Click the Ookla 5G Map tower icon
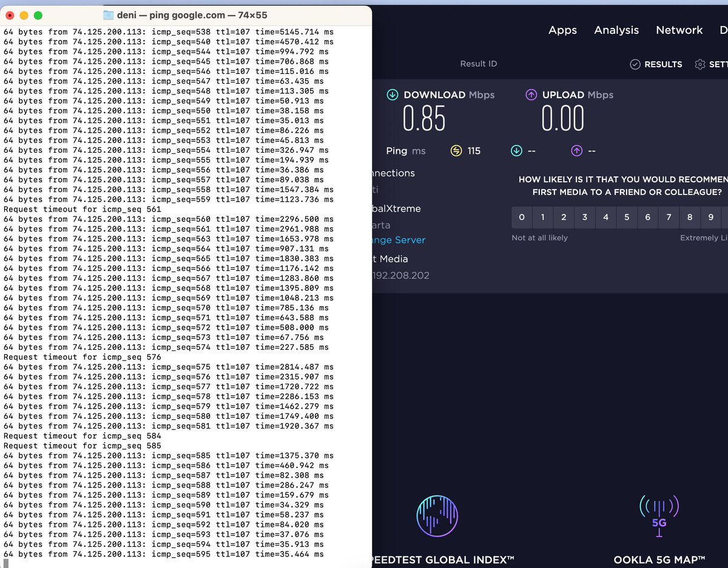This screenshot has height=568, width=728. point(659,515)
